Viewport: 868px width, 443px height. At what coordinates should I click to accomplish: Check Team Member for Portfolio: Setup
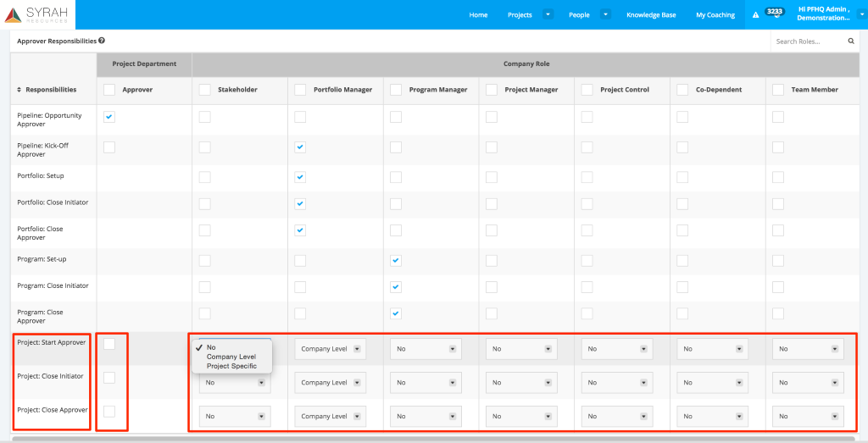coord(778,177)
